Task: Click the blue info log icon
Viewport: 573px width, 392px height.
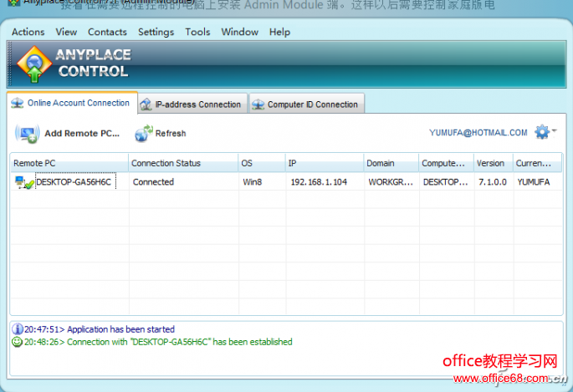Action: pos(18,328)
